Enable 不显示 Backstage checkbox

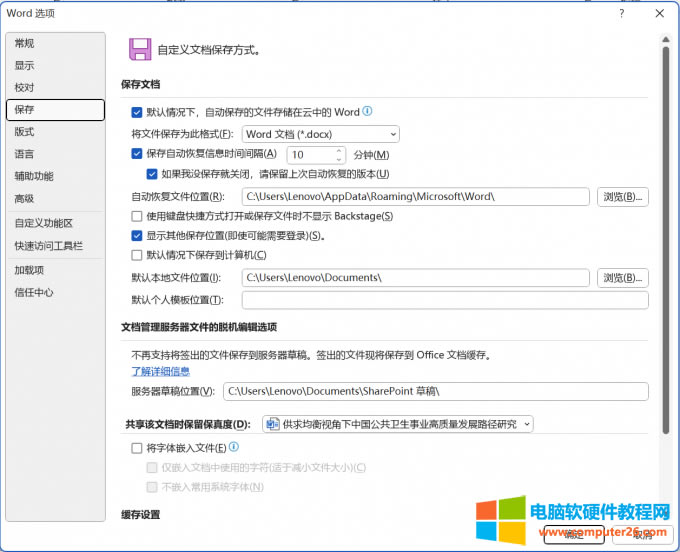[137, 216]
